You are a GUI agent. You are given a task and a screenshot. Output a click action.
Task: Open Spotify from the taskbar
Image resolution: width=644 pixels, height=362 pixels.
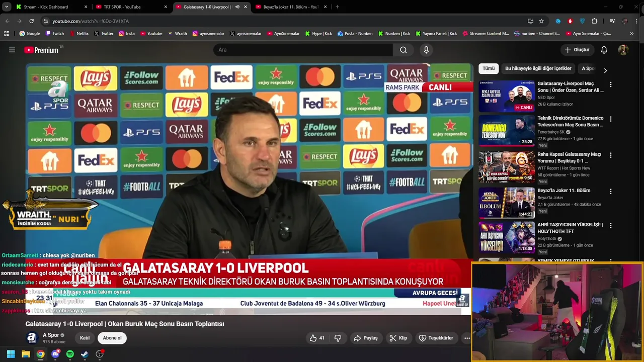click(x=70, y=354)
